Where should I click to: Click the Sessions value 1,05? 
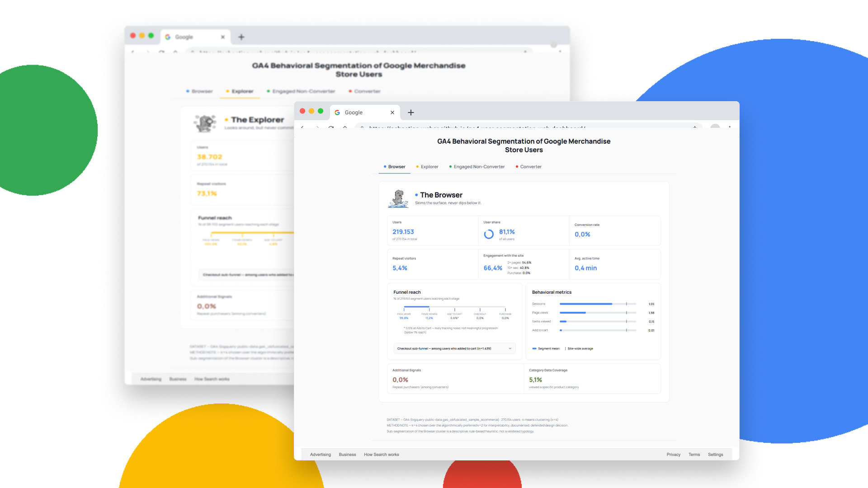pyautogui.click(x=651, y=304)
